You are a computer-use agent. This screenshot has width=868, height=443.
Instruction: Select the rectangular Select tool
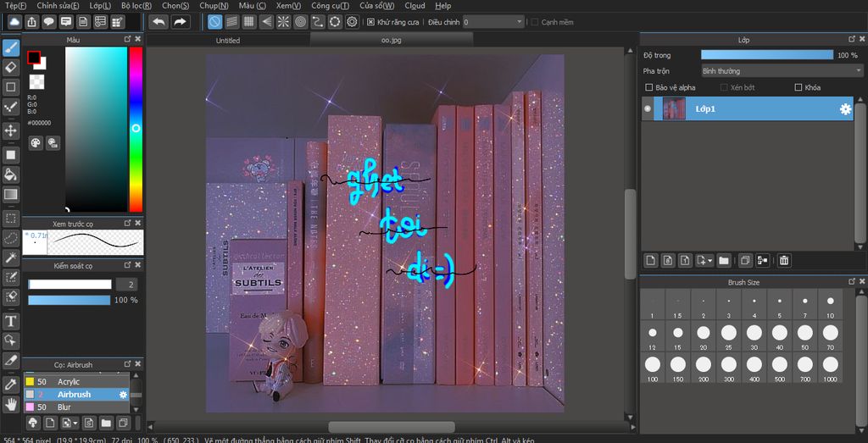[10, 218]
